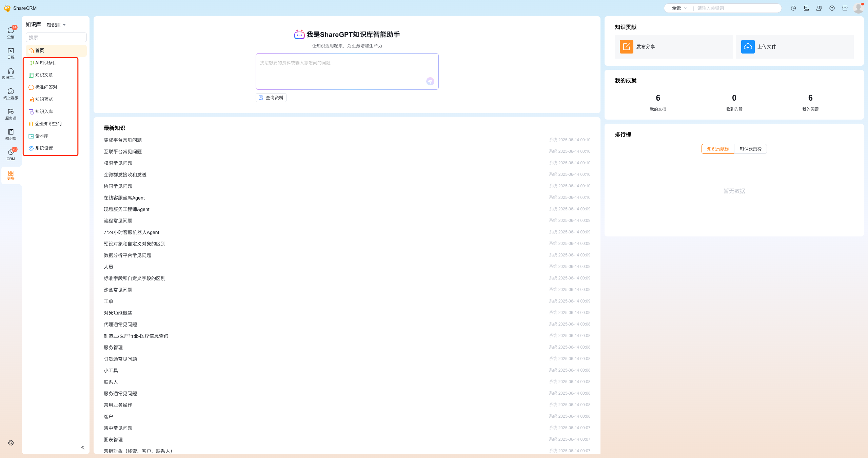
Task: Click the history clock icon in the top bar
Action: pyautogui.click(x=793, y=8)
